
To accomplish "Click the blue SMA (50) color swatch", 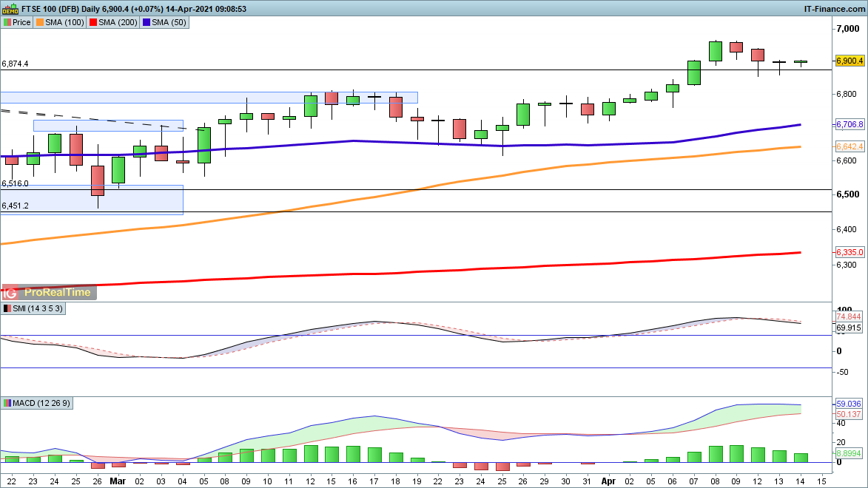I will [147, 22].
